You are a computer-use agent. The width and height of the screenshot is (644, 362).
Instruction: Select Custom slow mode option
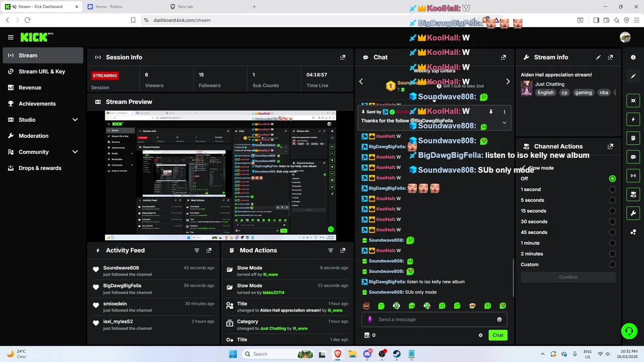coord(612,264)
